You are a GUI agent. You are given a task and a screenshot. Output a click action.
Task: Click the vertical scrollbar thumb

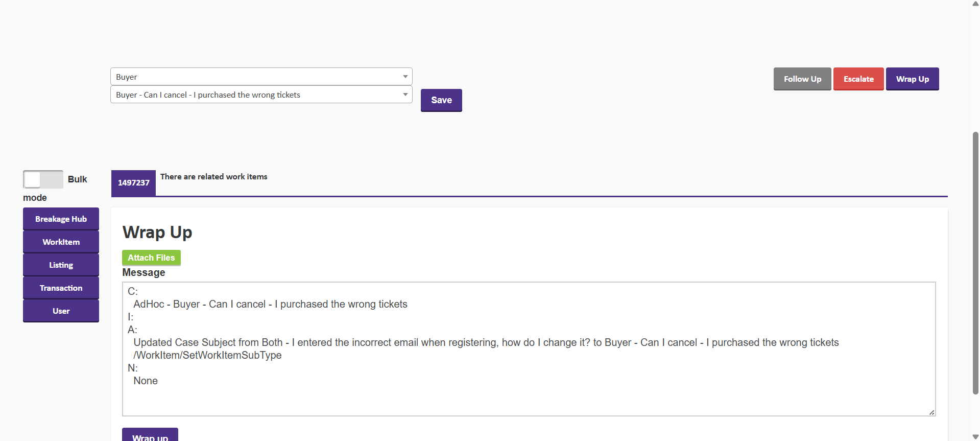[975, 263]
